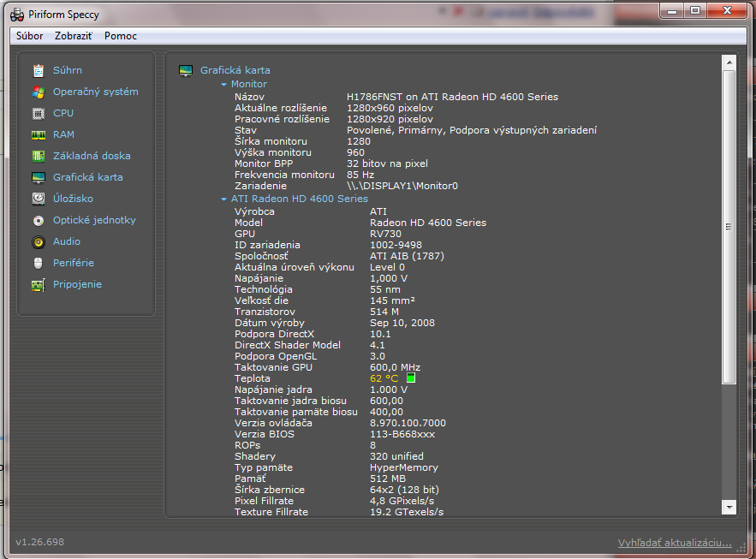The height and width of the screenshot is (559, 756).
Task: Open Základná doska section
Action: point(92,156)
